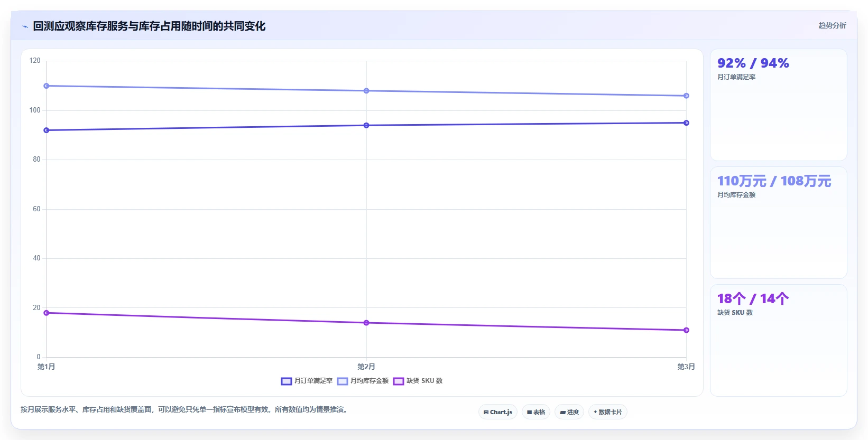Screen dimensions: 868x440
Task: Click the 缺货 SKU 数 card caption
Action: click(735, 313)
